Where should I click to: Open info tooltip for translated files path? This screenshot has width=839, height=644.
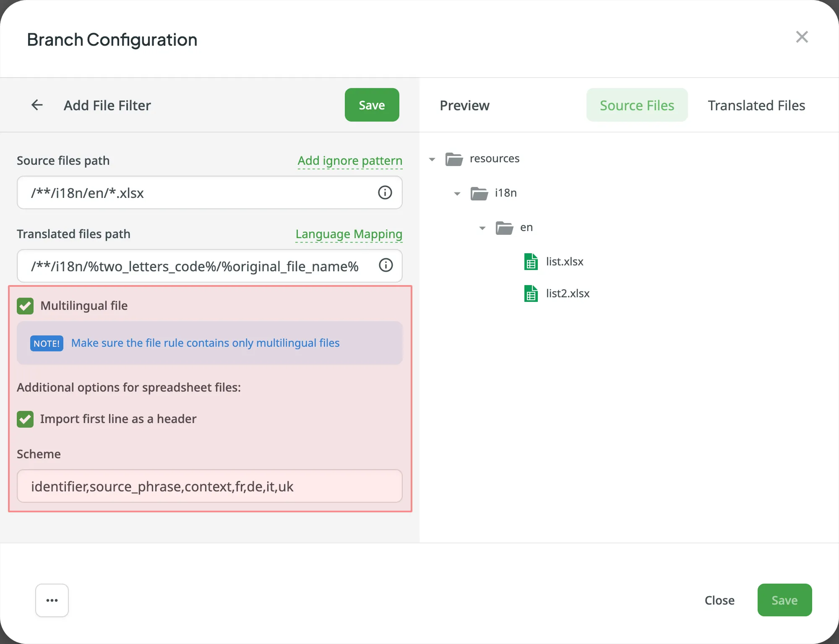click(386, 265)
